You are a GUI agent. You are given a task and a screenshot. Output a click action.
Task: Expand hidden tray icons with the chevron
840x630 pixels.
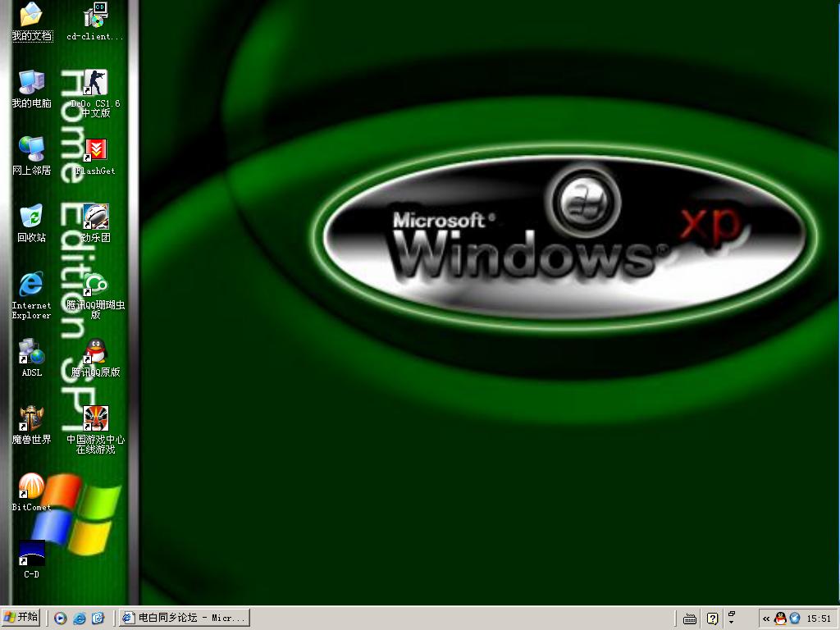coord(766,619)
